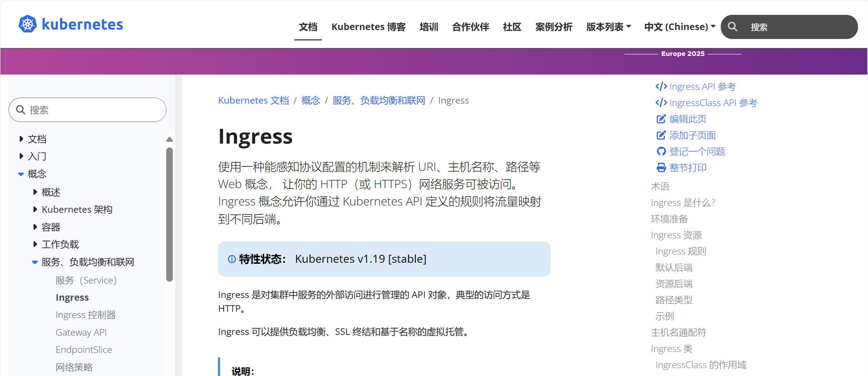Jump to 术语 in table of contents
The width and height of the screenshot is (868, 376).
[x=660, y=186]
